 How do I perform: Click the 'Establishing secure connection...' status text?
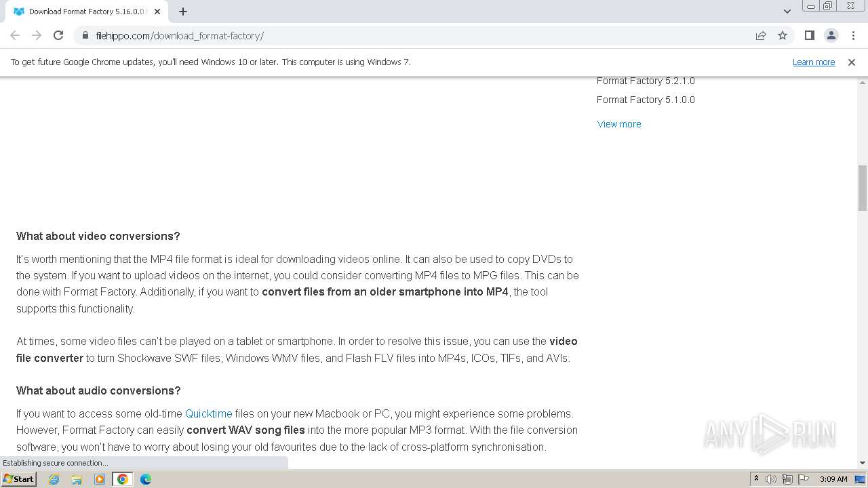click(55, 463)
